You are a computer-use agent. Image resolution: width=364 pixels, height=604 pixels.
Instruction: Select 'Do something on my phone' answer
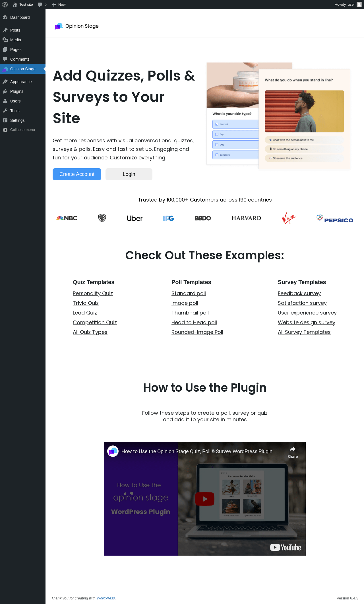tap(304, 149)
